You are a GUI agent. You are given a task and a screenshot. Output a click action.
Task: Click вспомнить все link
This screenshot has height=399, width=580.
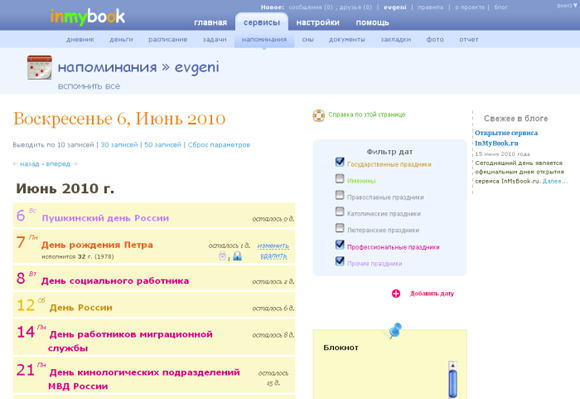89,86
